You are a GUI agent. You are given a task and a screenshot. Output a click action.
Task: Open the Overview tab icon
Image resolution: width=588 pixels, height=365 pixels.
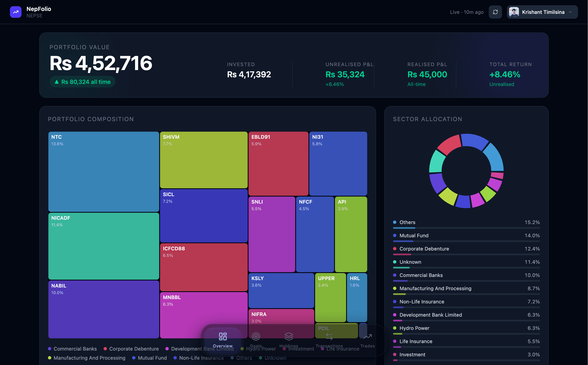pyautogui.click(x=223, y=336)
